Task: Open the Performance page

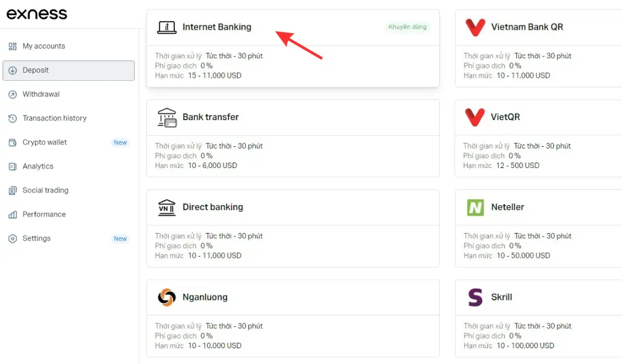Action: point(44,214)
